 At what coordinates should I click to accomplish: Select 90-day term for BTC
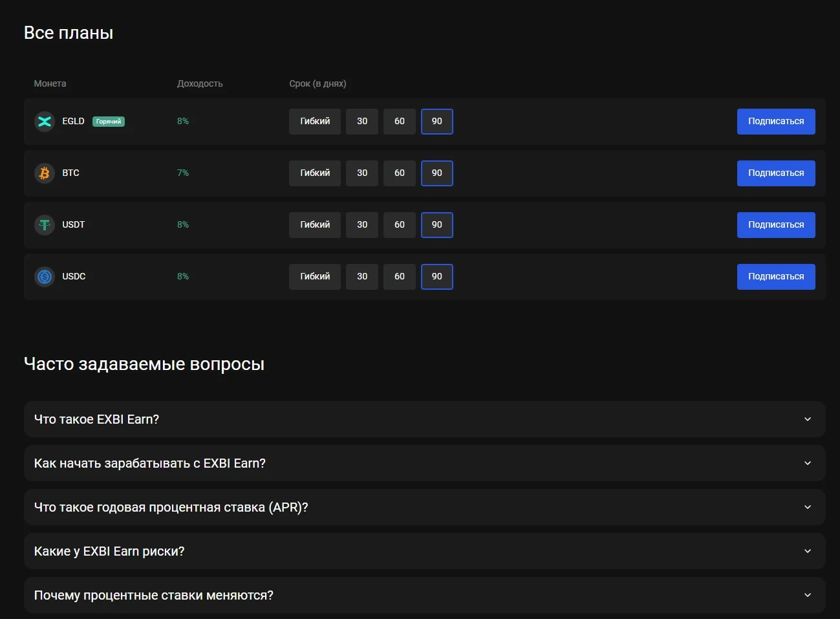(x=437, y=173)
